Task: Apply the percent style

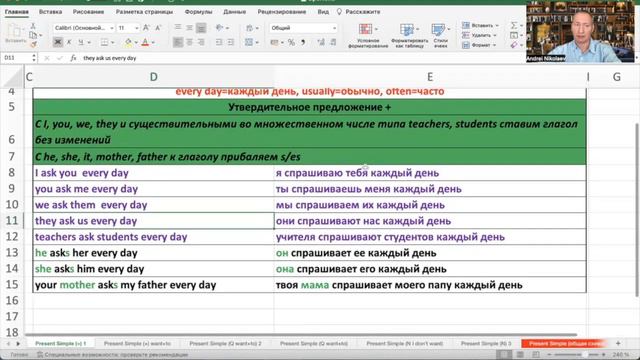Action: (x=291, y=42)
